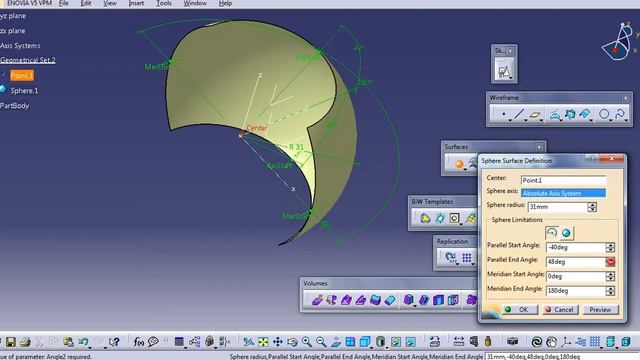Close the Wireframe toolbar
Viewport: 640px width, 360px height.
[x=625, y=98]
